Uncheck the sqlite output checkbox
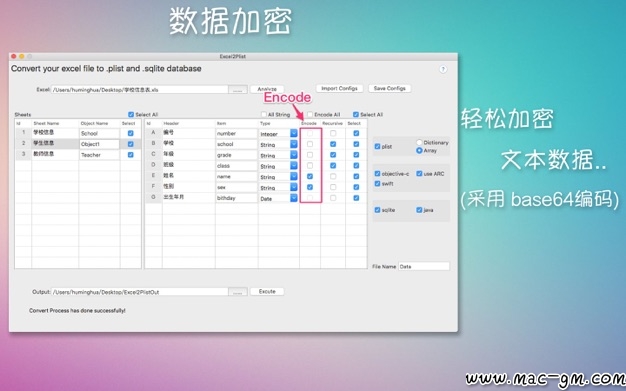This screenshot has height=391, width=626. coord(377,210)
